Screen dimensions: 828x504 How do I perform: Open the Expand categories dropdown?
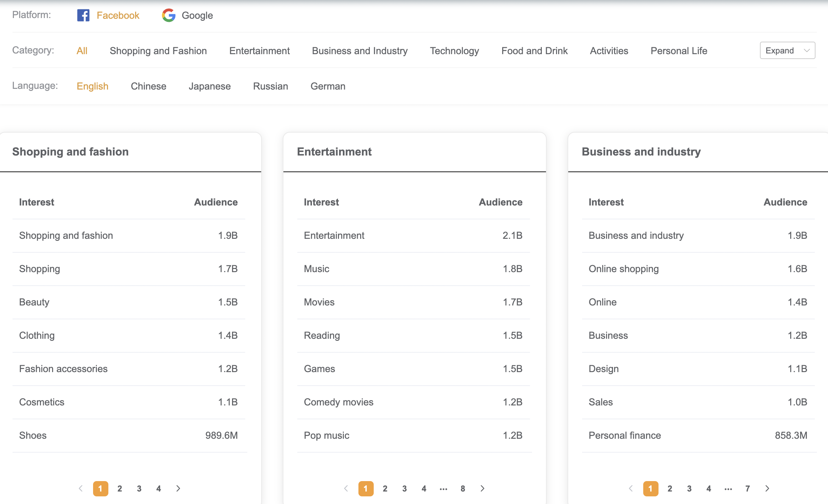pos(787,51)
